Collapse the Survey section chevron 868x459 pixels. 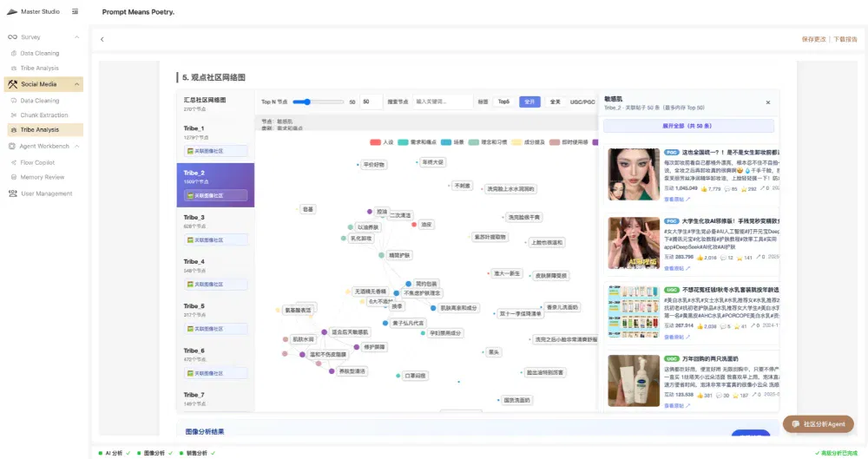(x=76, y=37)
